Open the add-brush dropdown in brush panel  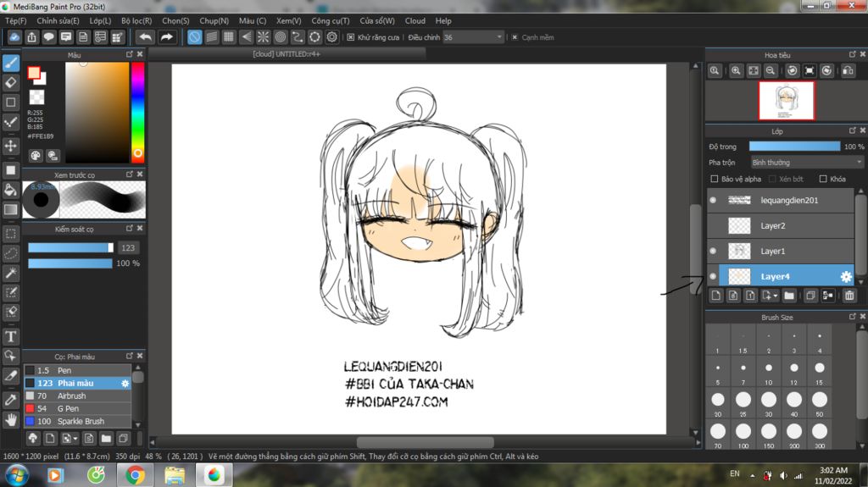(70, 439)
